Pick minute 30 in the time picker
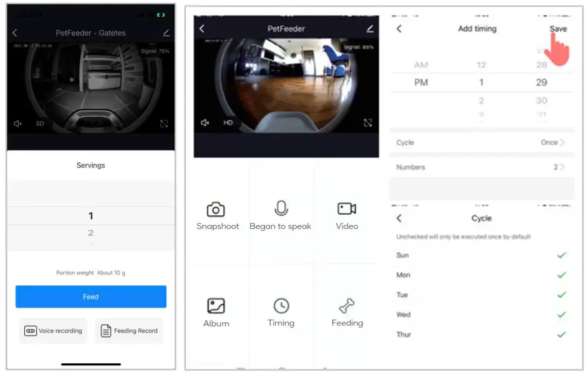 click(x=541, y=101)
